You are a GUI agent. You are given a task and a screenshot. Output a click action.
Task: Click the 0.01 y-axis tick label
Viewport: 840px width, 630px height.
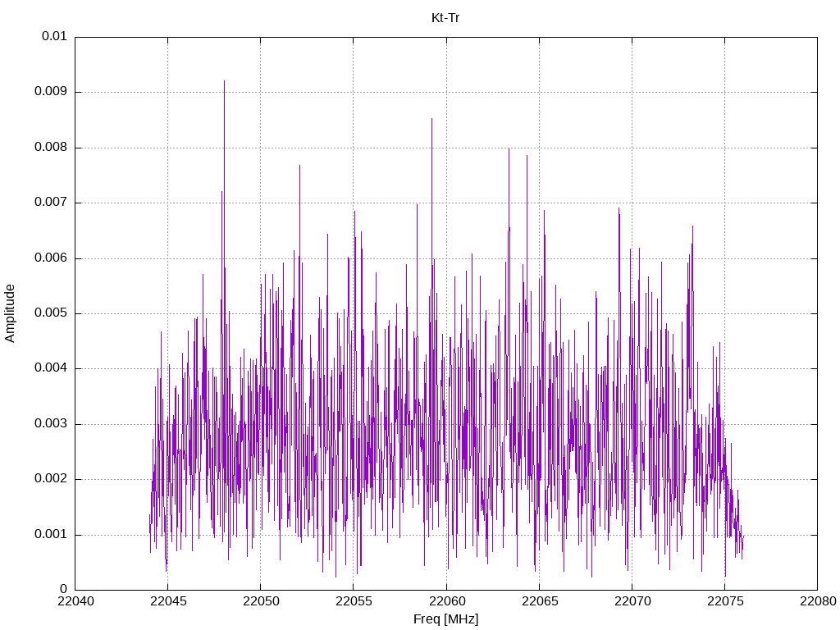54,36
